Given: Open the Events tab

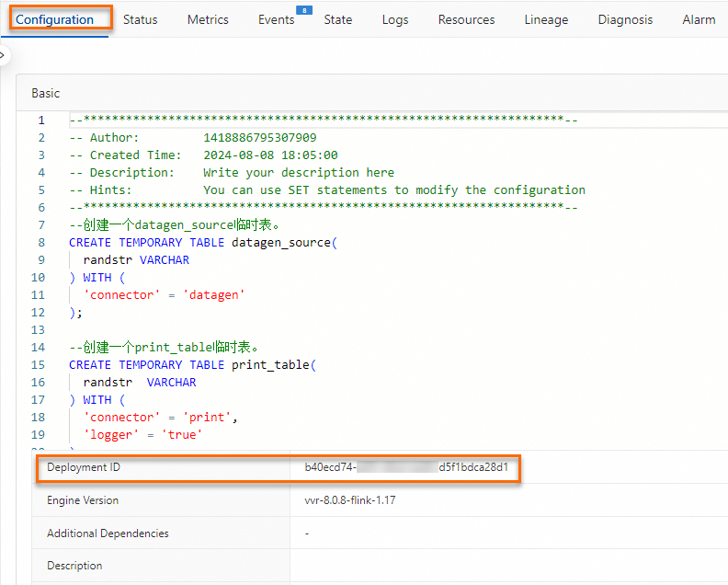Looking at the screenshot, I should click(276, 19).
